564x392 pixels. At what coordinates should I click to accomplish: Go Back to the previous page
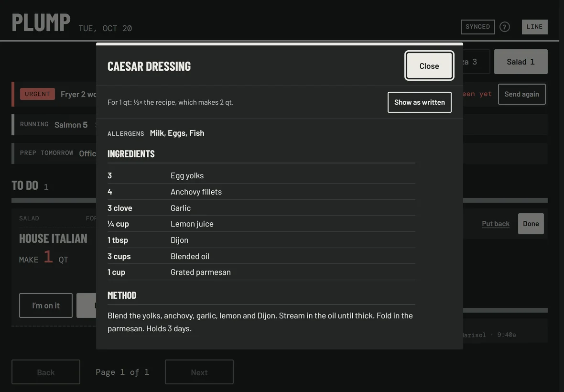pos(46,372)
